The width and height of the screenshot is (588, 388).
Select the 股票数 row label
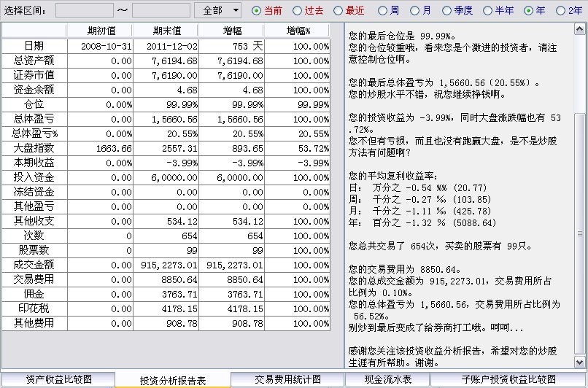34,250
